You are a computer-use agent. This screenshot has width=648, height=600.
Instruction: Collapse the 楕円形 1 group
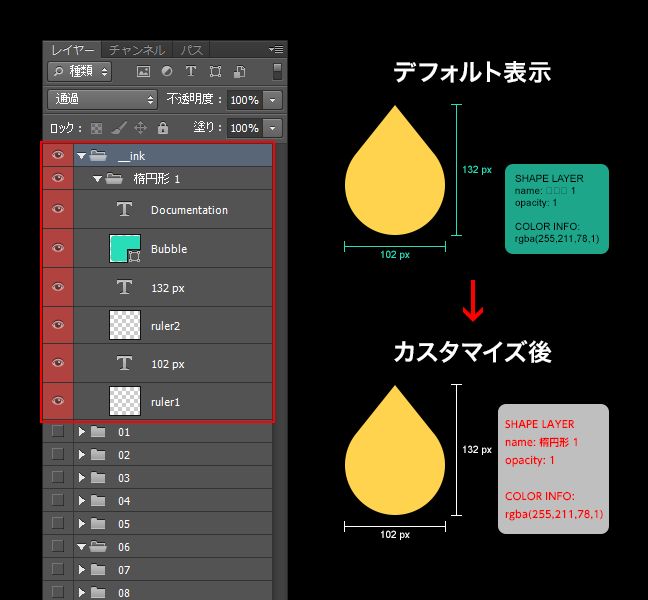[x=98, y=179]
